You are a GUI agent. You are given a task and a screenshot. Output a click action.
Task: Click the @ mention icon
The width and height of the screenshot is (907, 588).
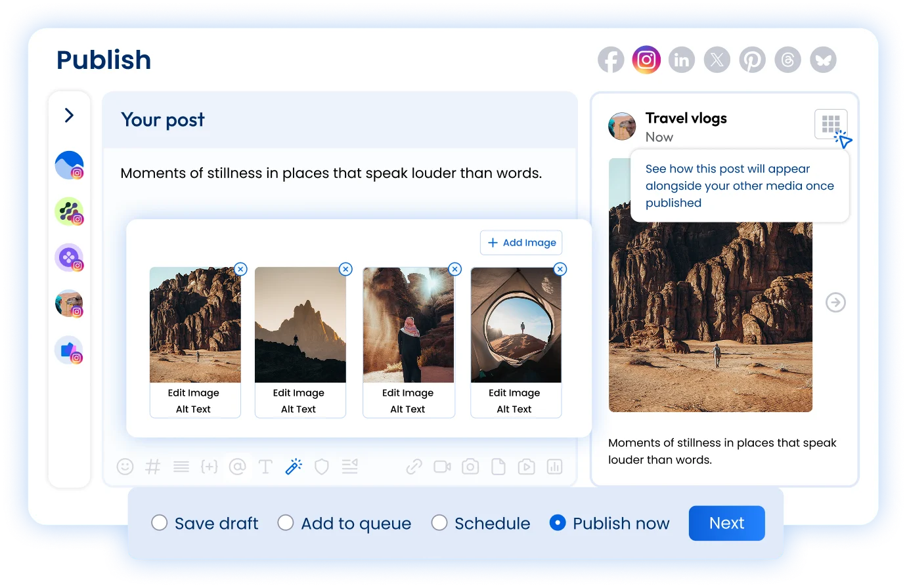pyautogui.click(x=238, y=466)
